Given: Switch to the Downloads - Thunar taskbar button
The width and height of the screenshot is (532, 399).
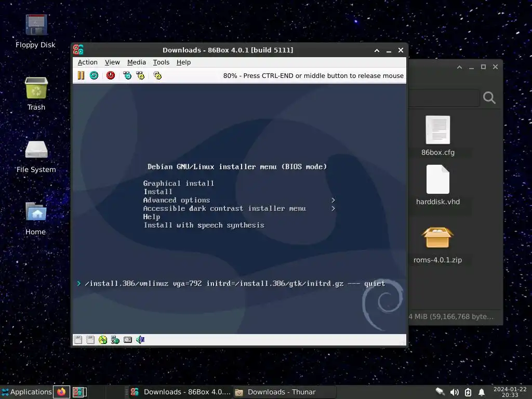Looking at the screenshot, I should pyautogui.click(x=284, y=392).
